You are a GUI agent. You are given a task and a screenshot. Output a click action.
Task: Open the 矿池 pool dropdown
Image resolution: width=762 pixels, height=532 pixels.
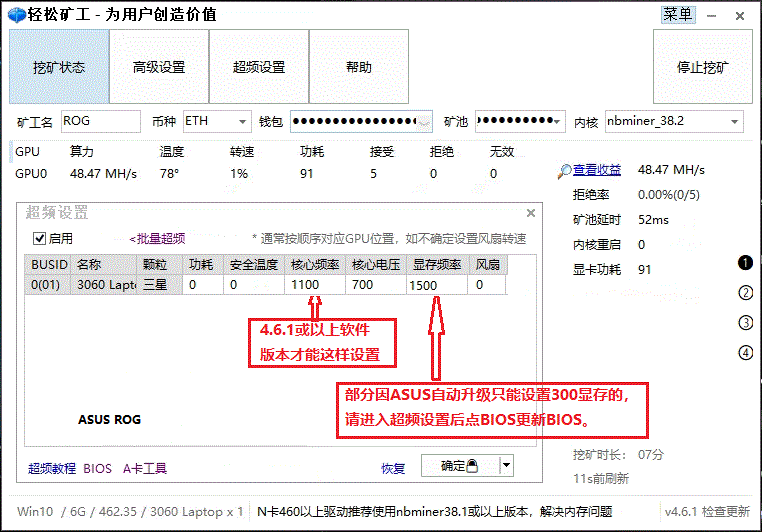tap(558, 122)
